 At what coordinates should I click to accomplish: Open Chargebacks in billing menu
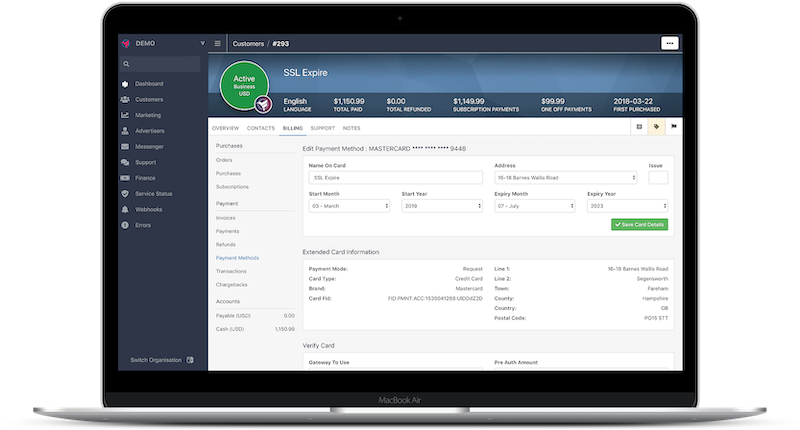click(232, 285)
